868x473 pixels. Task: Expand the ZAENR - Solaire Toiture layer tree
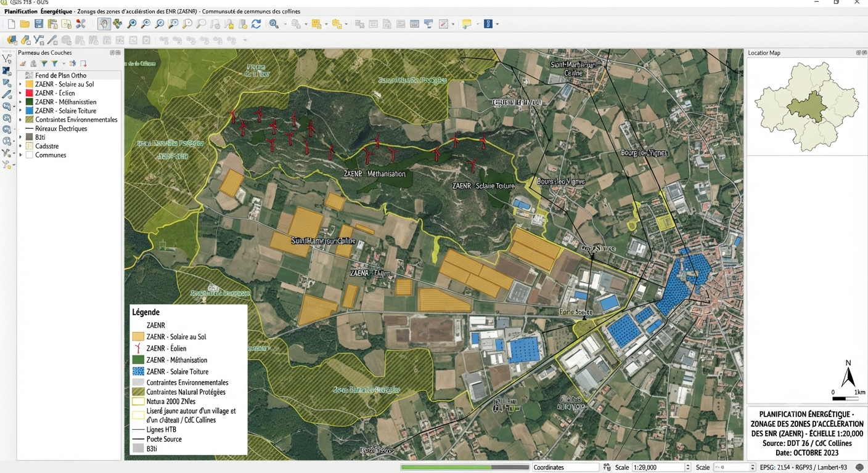20,111
